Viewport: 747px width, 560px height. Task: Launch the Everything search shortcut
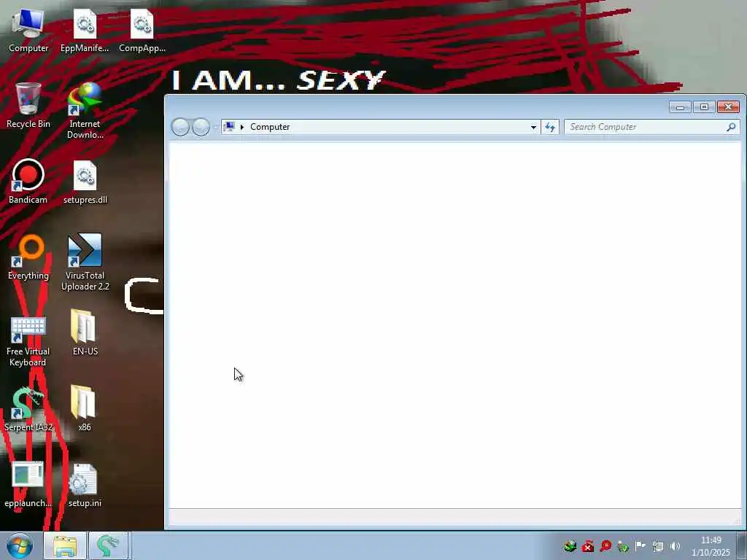(x=28, y=257)
